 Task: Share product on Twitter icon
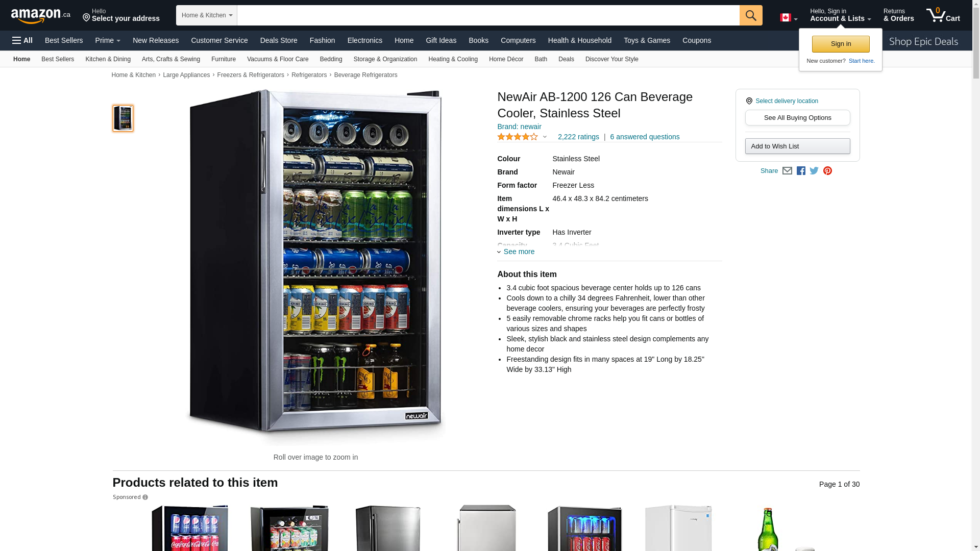pyautogui.click(x=814, y=171)
